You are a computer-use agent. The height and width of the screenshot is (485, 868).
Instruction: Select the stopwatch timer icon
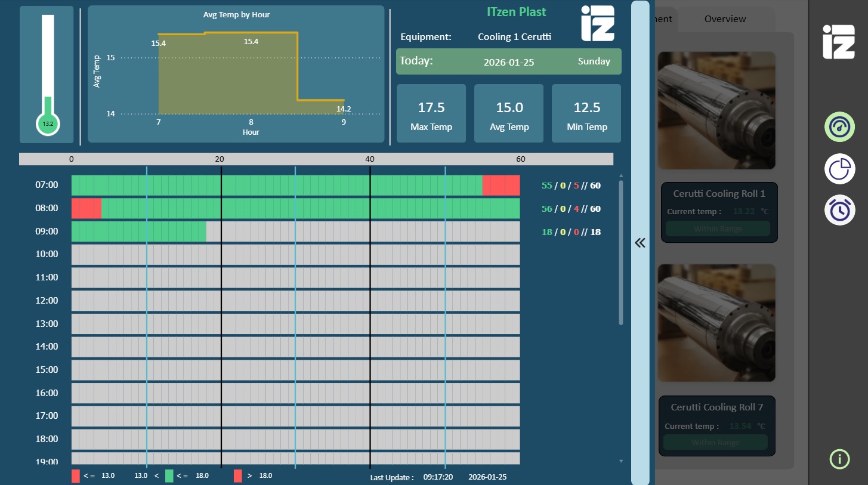tap(839, 210)
